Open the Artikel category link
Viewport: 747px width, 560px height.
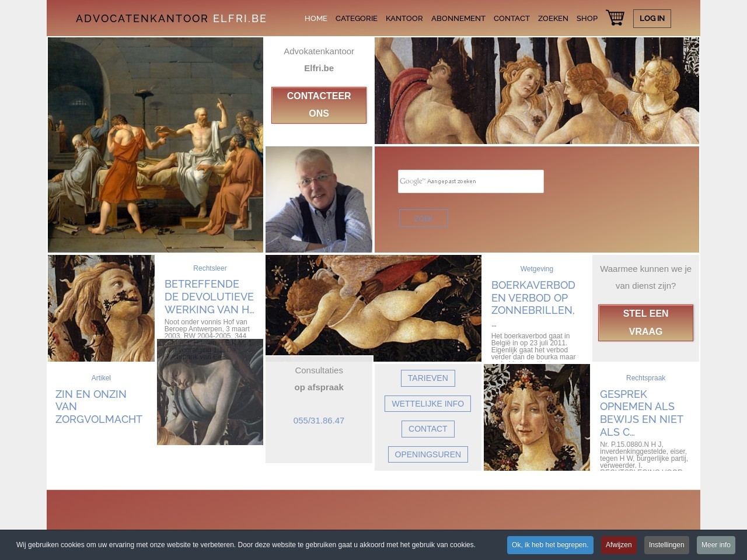pos(101,378)
